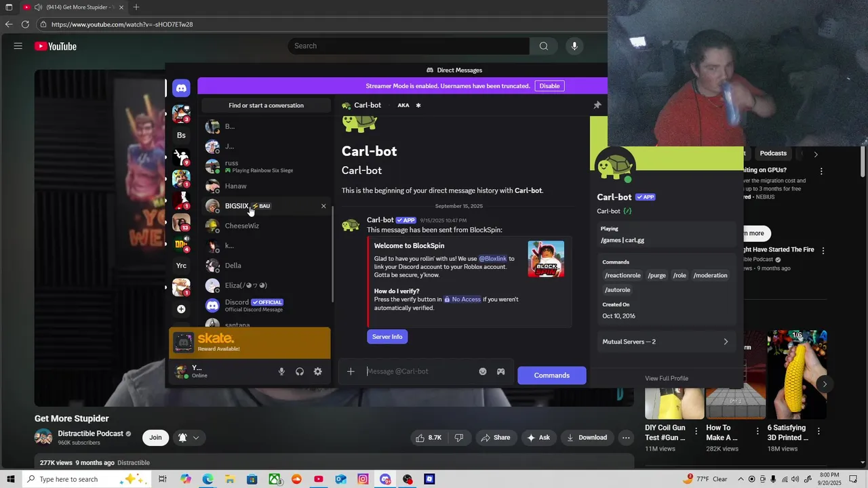Open the server icon with speaker and badge 4
Image resolution: width=868 pixels, height=488 pixels.
pyautogui.click(x=181, y=243)
